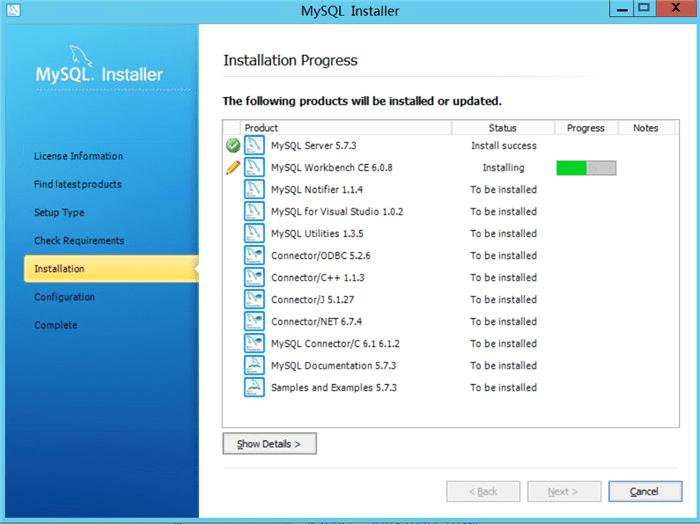Image resolution: width=700 pixels, height=524 pixels.
Task: Click the Next button
Action: pyautogui.click(x=564, y=491)
